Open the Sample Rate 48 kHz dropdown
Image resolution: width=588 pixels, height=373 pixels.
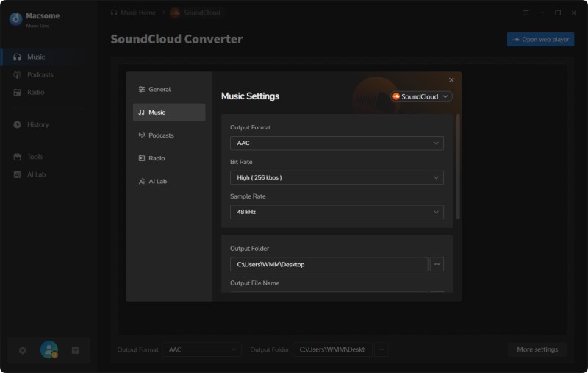pos(337,212)
